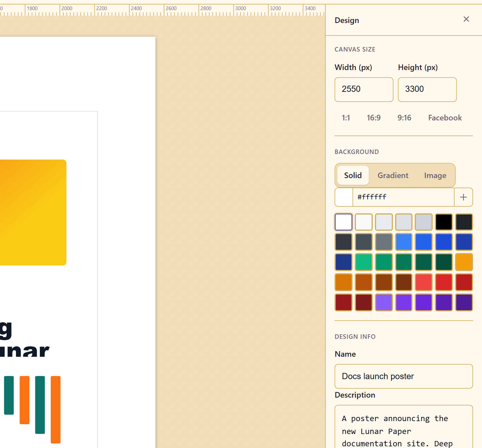Select the taller teal bar on canvas
Image resolution: width=482 pixels, height=448 pixels.
pyautogui.click(x=40, y=405)
